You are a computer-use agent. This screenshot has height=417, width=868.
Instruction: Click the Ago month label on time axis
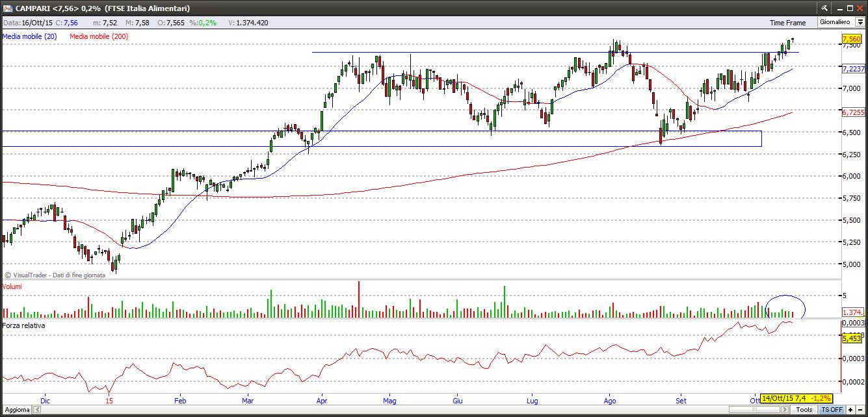pos(610,401)
